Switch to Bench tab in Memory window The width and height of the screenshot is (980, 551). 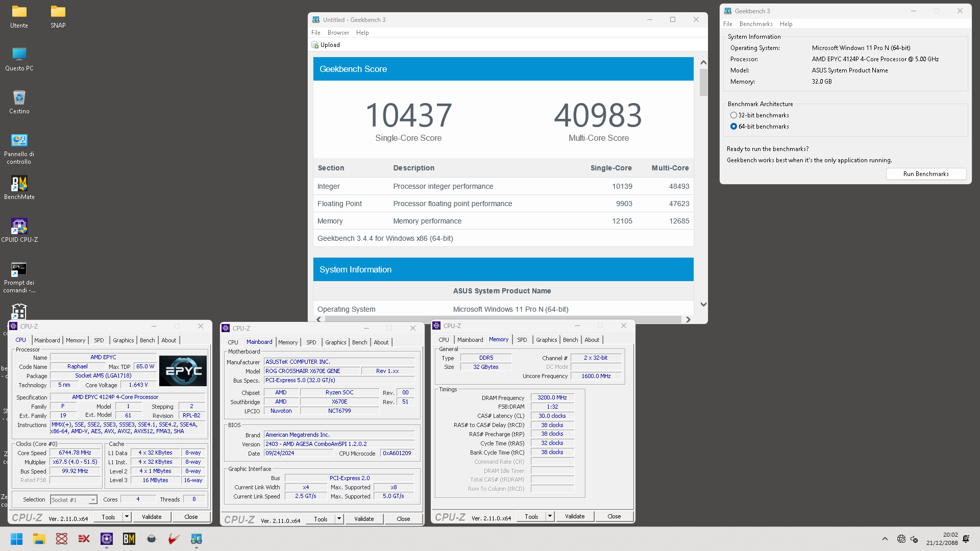[571, 340]
